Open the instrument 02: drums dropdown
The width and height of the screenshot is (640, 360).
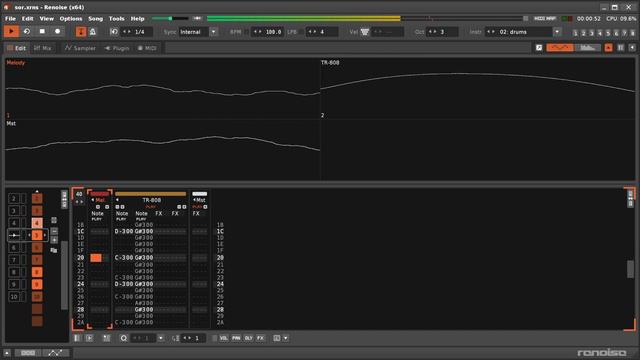pyautogui.click(x=557, y=32)
